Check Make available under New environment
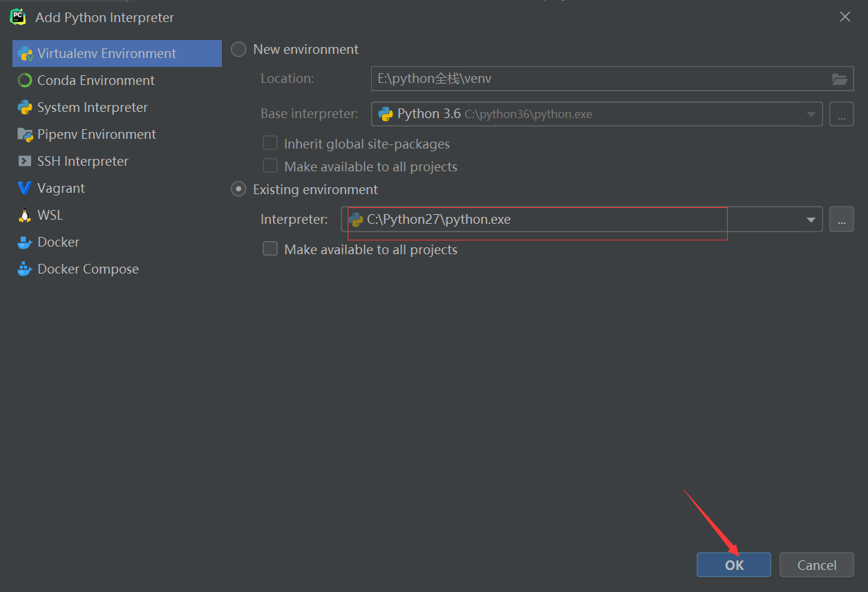868x592 pixels. (270, 166)
